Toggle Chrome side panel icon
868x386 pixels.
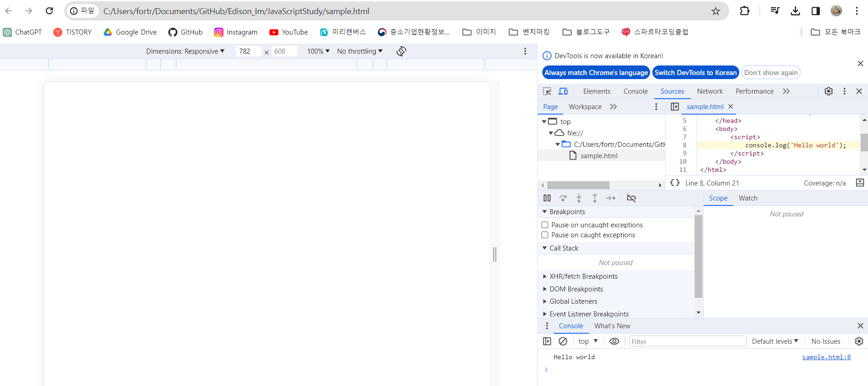click(x=816, y=11)
